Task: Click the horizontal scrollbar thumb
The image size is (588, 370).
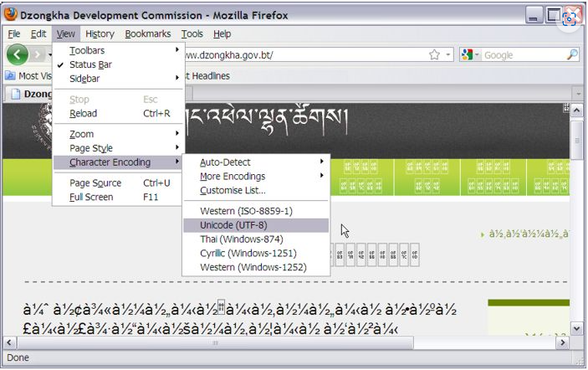Action: coord(216,342)
